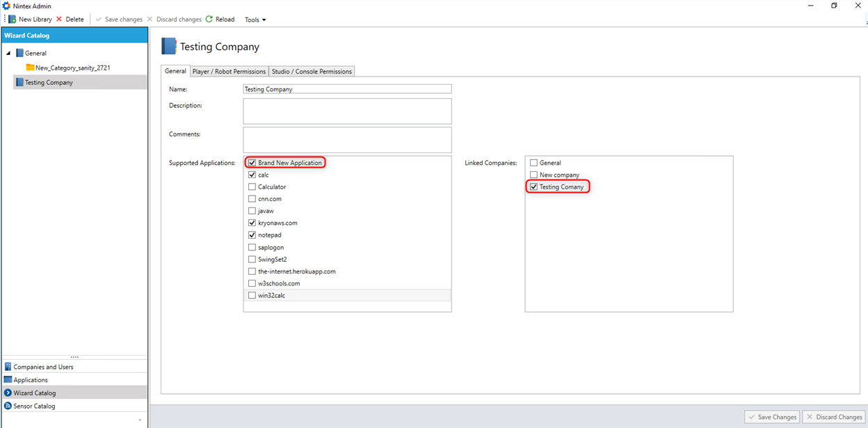Uncheck the Brand New Application checkbox
The height and width of the screenshot is (428, 868).
tap(252, 163)
